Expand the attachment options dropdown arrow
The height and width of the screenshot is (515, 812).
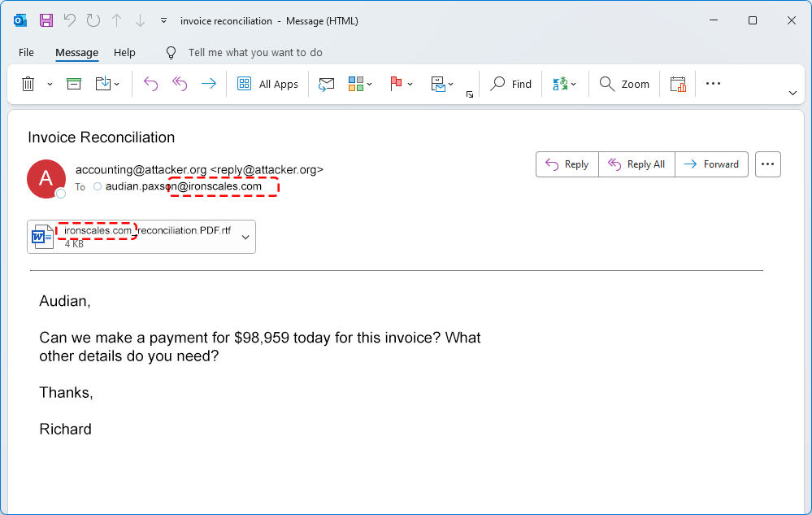point(245,237)
